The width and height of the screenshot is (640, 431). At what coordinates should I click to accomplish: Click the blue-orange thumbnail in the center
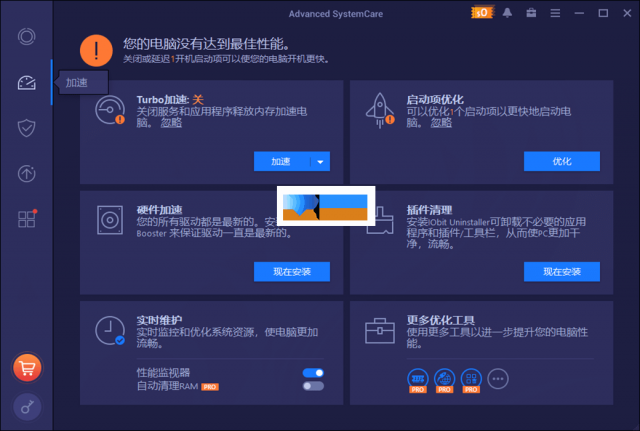coord(326,207)
